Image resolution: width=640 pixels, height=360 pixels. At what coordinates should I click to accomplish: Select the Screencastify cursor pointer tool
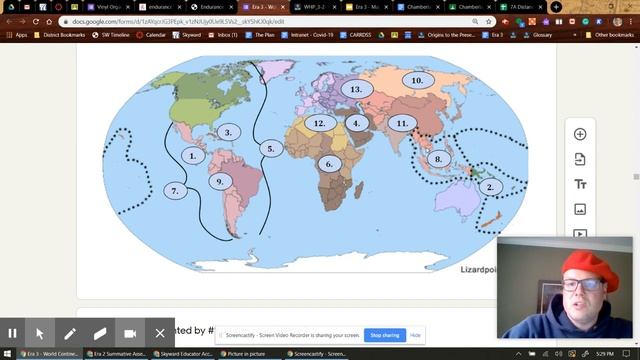pos(40,333)
